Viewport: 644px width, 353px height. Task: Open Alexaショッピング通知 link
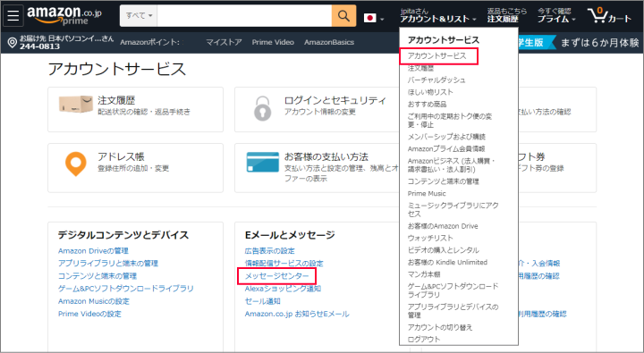283,289
